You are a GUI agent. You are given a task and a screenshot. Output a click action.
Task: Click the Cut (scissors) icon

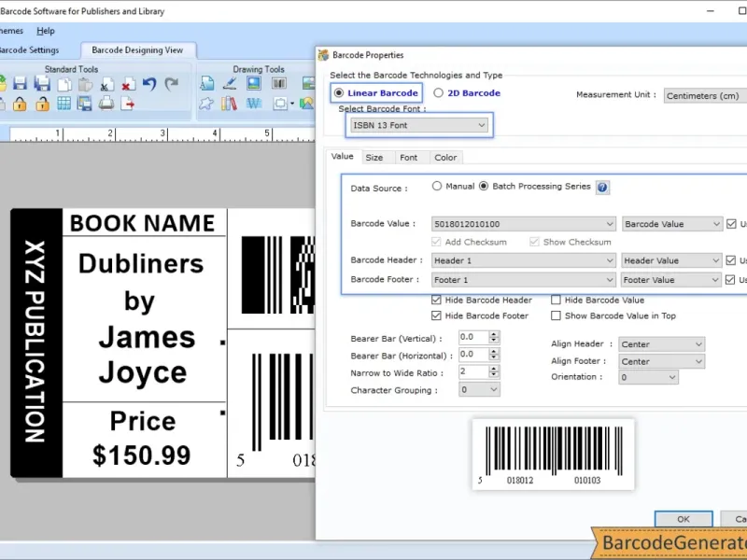[x=106, y=84]
